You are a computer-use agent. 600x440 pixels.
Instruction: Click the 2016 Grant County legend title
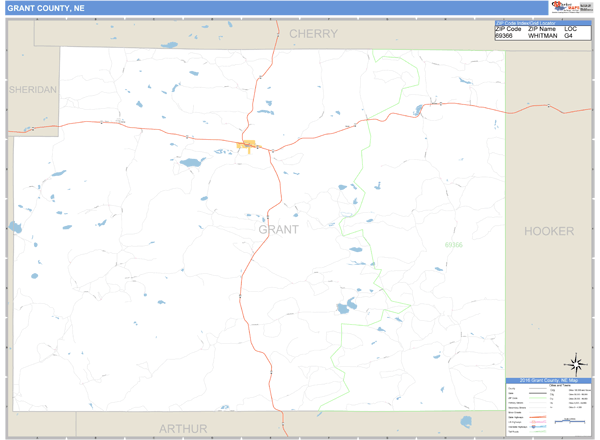[x=549, y=380]
